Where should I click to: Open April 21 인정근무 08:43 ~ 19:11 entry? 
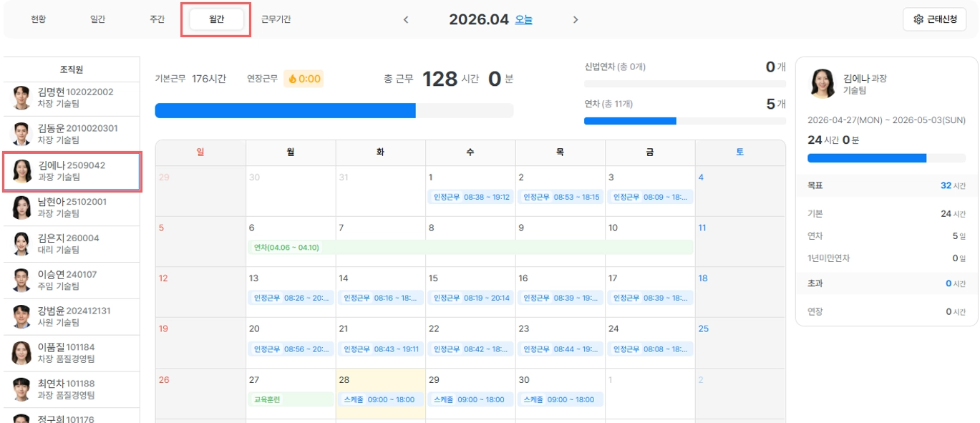click(381, 349)
